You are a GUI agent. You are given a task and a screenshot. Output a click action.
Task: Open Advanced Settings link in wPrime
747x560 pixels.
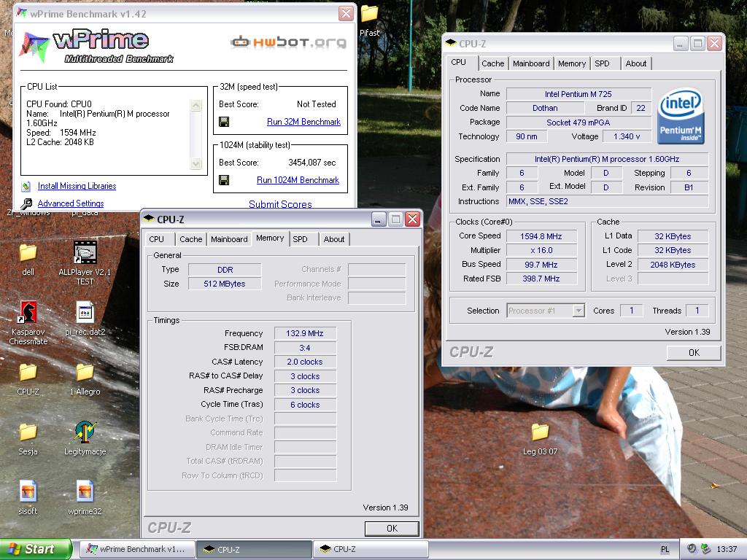[71, 203]
